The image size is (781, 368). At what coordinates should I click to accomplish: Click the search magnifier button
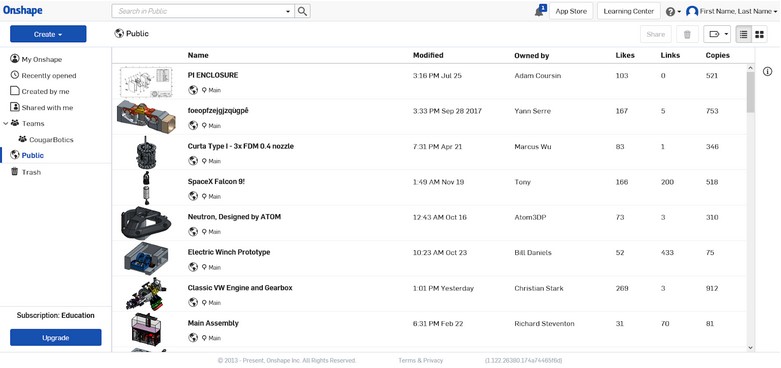click(302, 11)
